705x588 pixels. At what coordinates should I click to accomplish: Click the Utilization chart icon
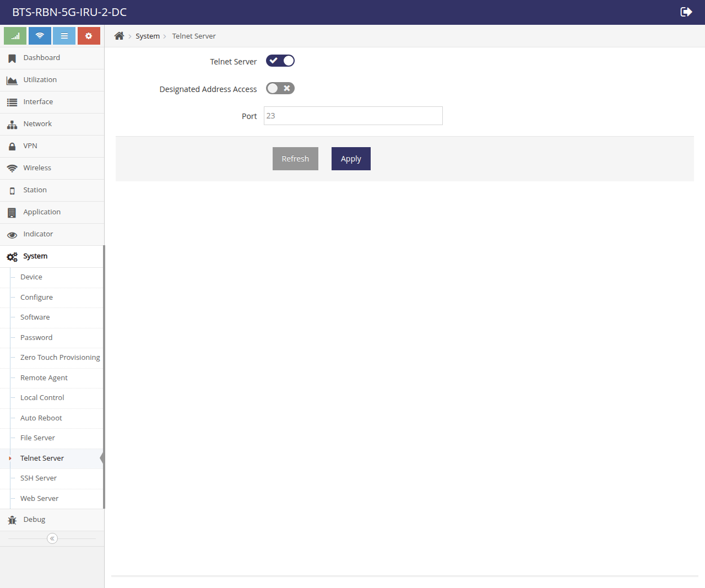click(x=12, y=80)
